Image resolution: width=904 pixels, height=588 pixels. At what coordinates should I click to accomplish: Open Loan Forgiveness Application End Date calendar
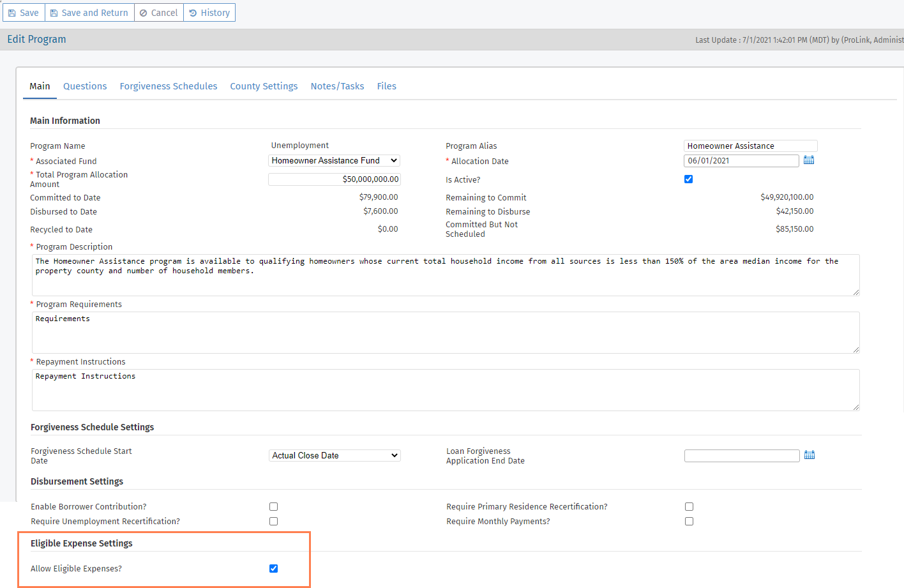click(x=809, y=455)
